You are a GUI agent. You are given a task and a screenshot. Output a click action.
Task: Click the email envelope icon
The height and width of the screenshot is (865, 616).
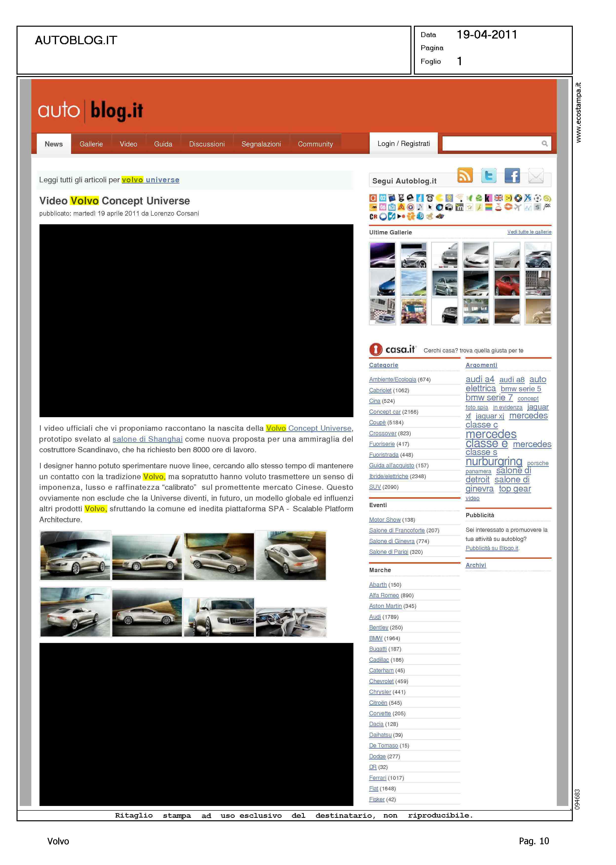click(x=536, y=176)
